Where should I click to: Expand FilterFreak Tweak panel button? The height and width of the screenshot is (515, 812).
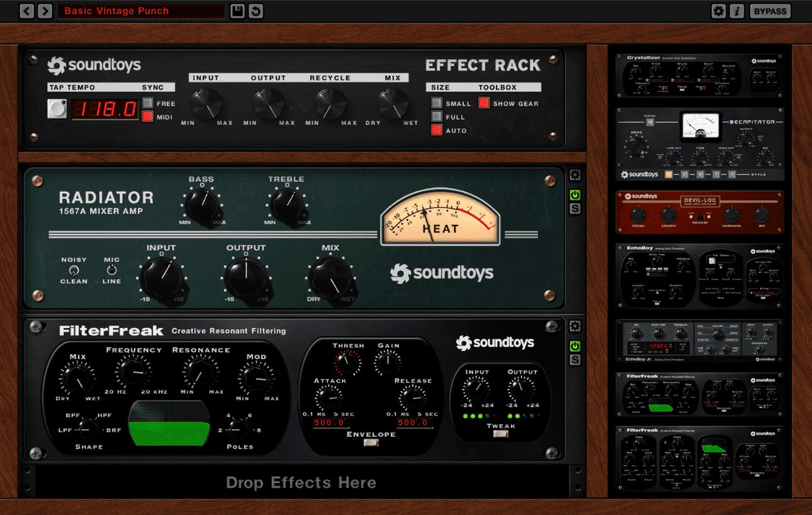pos(501,434)
